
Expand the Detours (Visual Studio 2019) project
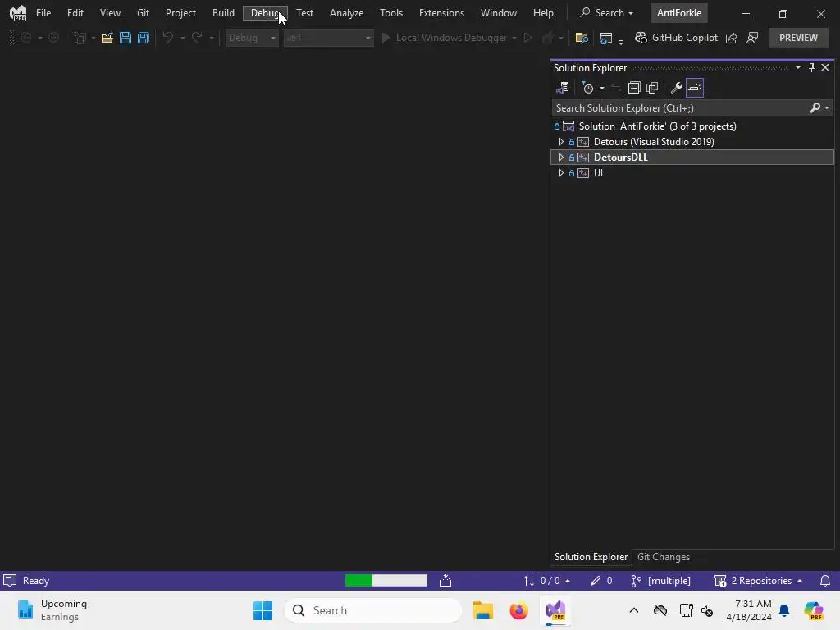pos(561,142)
